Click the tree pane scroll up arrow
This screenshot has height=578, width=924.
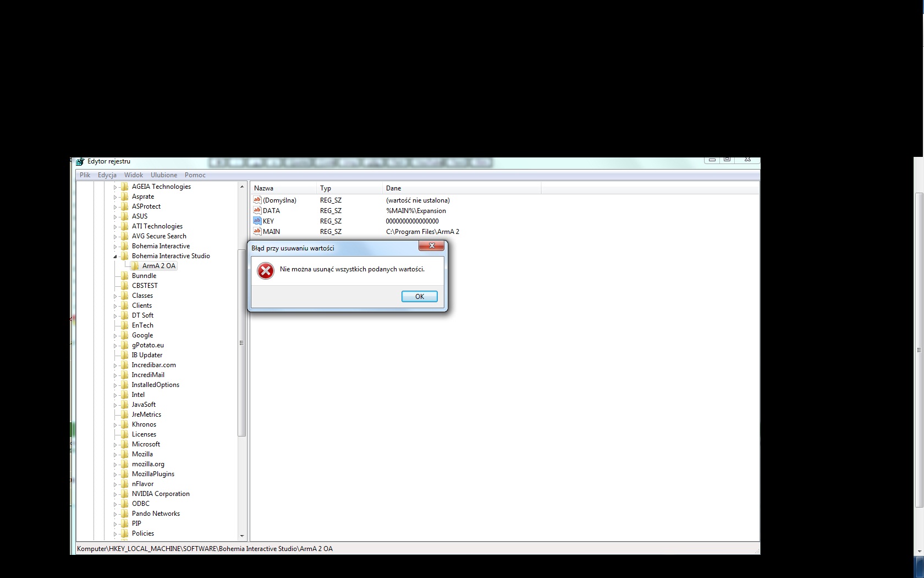coord(241,187)
